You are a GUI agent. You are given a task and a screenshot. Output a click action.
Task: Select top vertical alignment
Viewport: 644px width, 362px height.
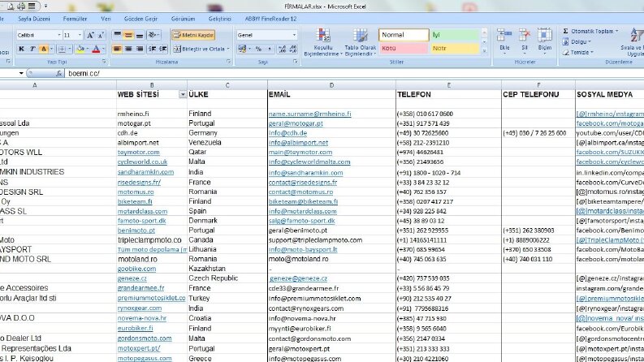pyautogui.click(x=118, y=35)
